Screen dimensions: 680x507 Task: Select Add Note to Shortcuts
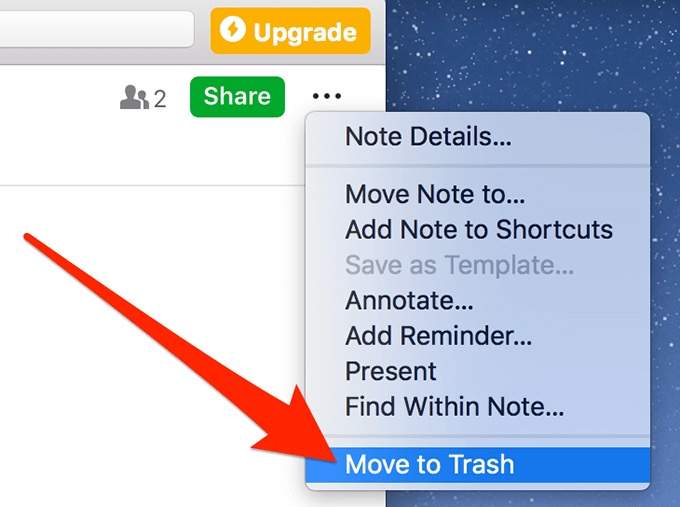477,229
